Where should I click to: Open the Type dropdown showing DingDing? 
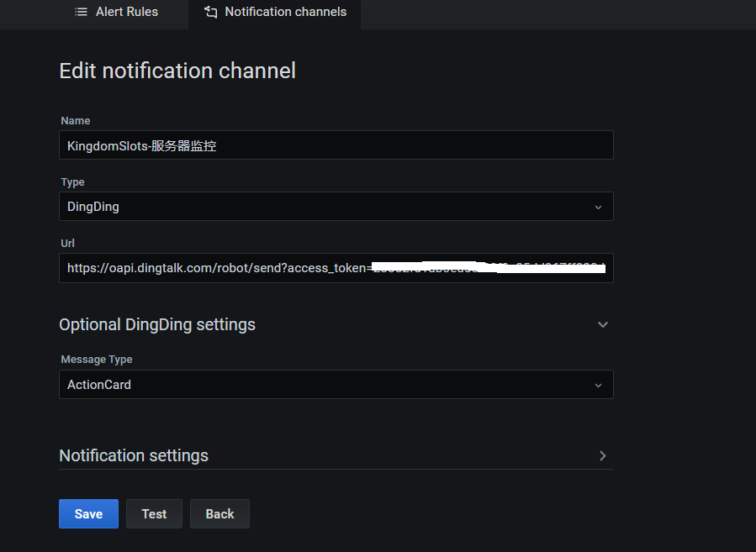[328, 207]
